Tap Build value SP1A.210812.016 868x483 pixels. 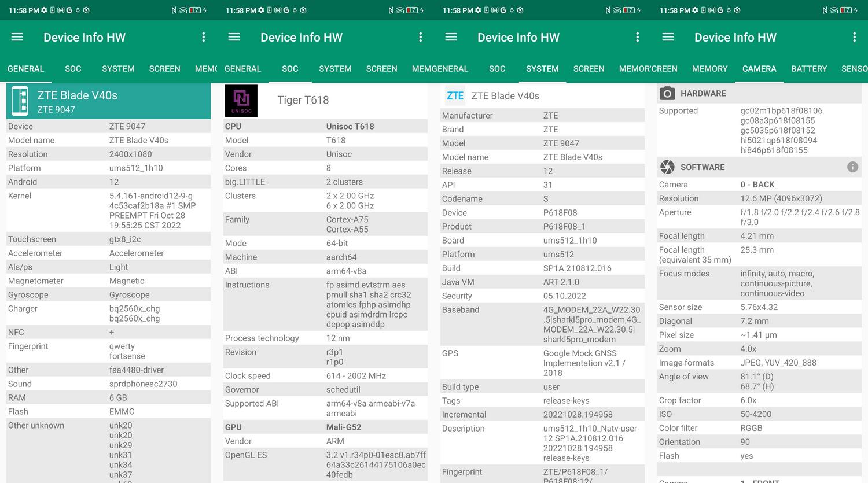click(578, 268)
